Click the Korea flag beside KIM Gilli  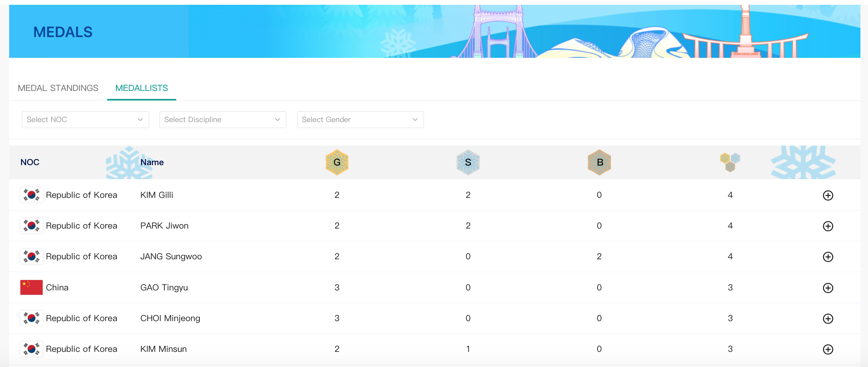coord(32,195)
